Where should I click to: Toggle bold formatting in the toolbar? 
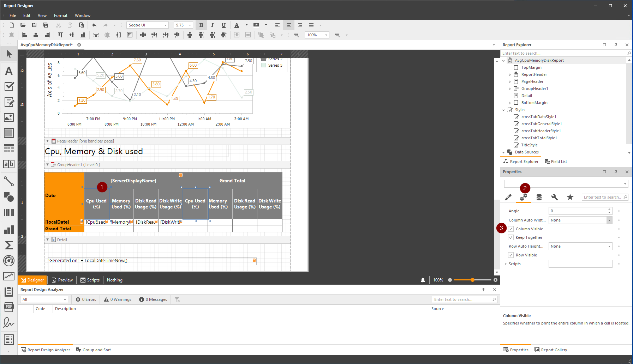(201, 25)
